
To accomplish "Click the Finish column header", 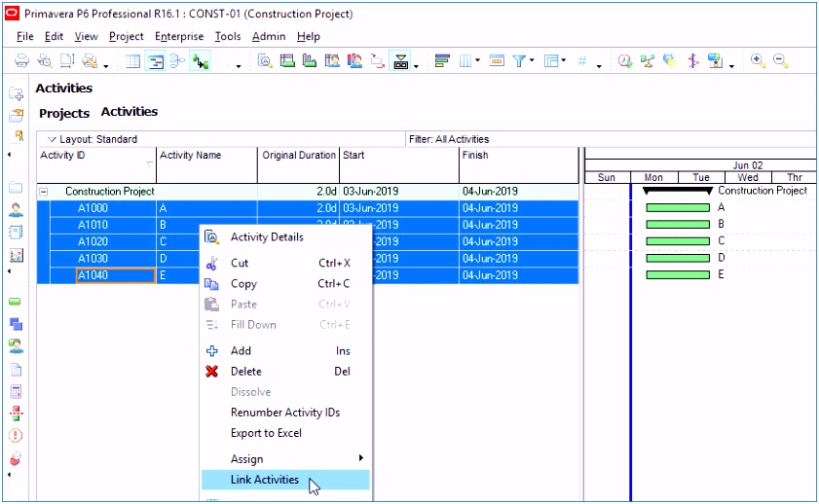I will click(x=519, y=164).
